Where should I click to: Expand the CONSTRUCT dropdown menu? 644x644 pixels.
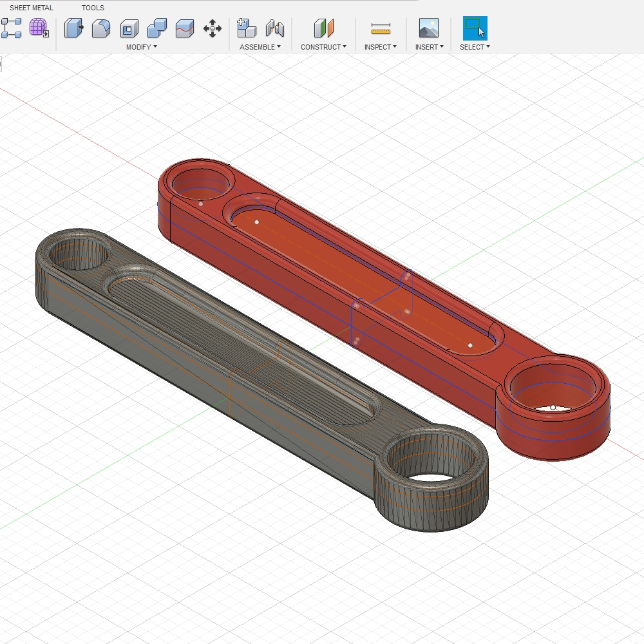(324, 47)
